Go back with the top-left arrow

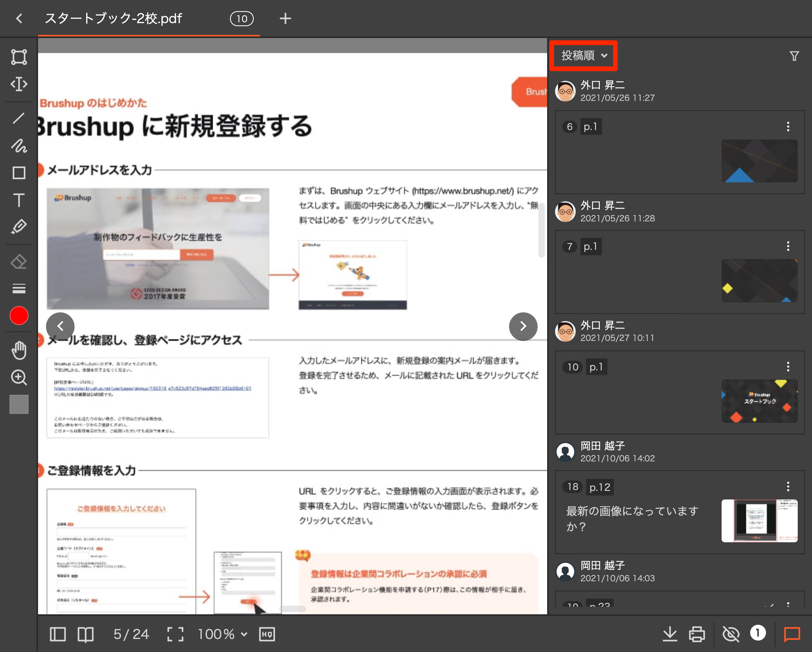coord(19,18)
